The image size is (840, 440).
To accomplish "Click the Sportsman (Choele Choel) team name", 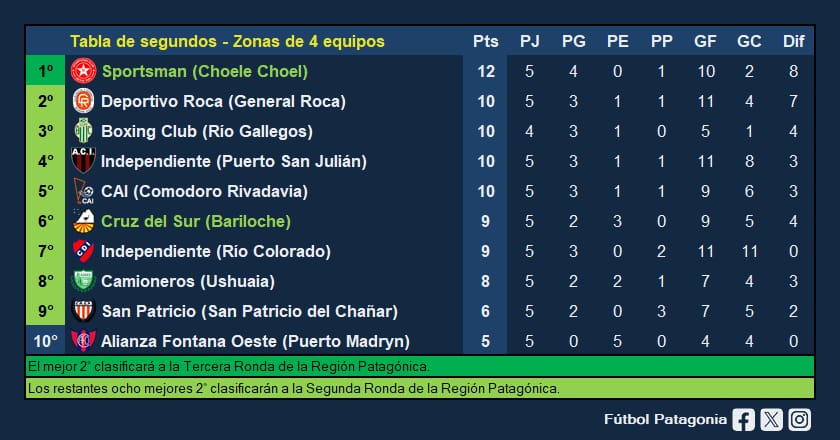I will (204, 71).
